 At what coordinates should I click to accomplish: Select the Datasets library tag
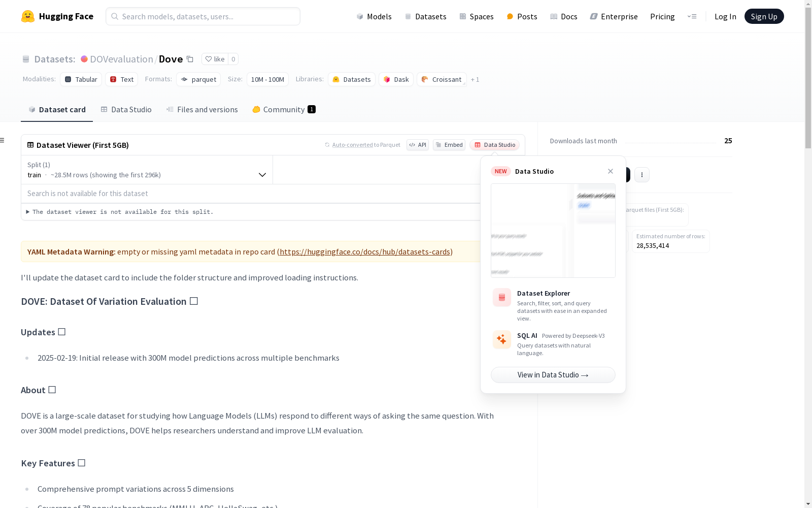pyautogui.click(x=352, y=79)
